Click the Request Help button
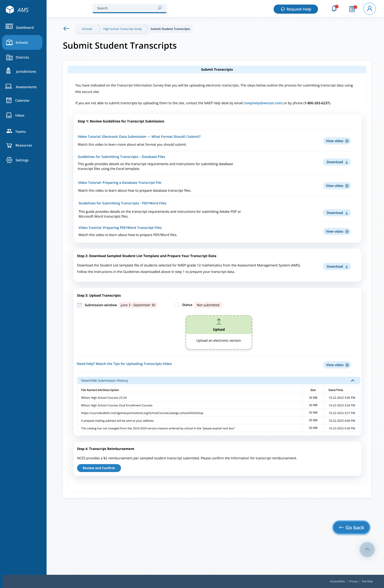The width and height of the screenshot is (384, 588). [x=296, y=9]
